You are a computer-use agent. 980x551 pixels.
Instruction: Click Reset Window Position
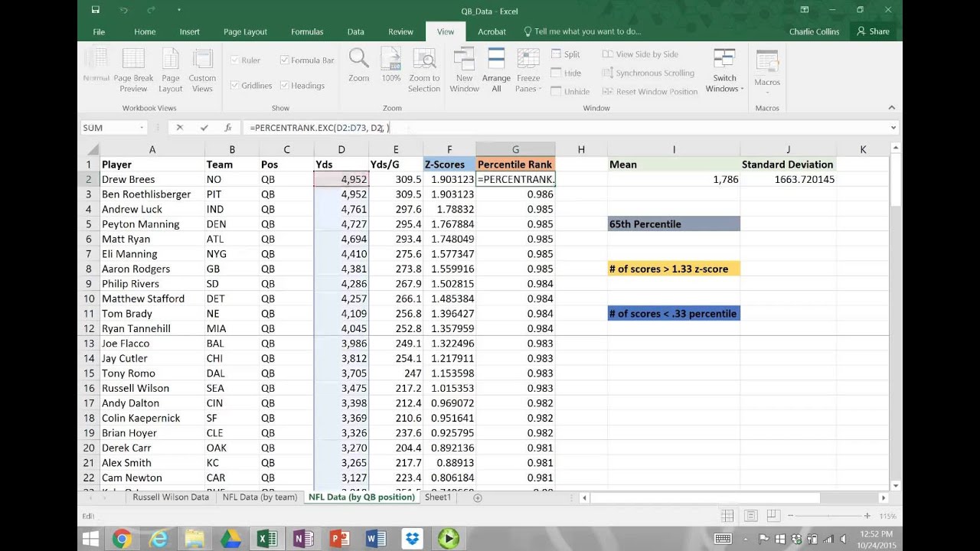pyautogui.click(x=650, y=91)
